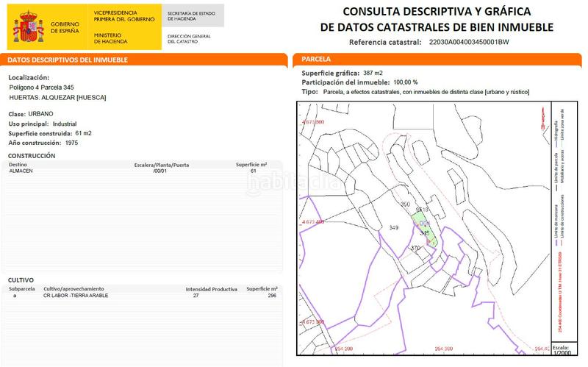The height and width of the screenshot is (367, 588).
Task: Click the Superficie m² header under Construcción
Action: pyautogui.click(x=251, y=165)
